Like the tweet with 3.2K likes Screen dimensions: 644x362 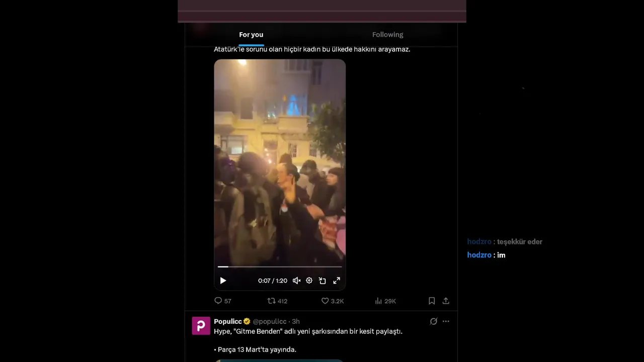(x=333, y=301)
